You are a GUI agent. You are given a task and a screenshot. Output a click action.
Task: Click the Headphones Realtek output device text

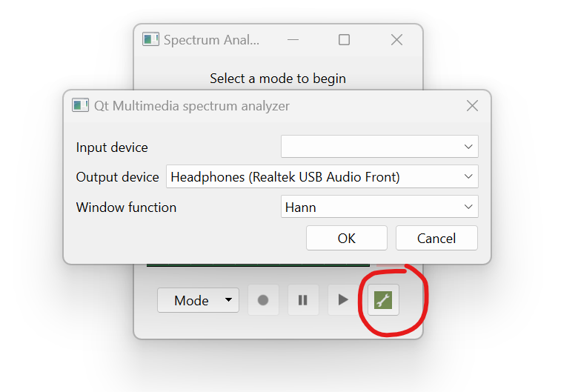[285, 177]
